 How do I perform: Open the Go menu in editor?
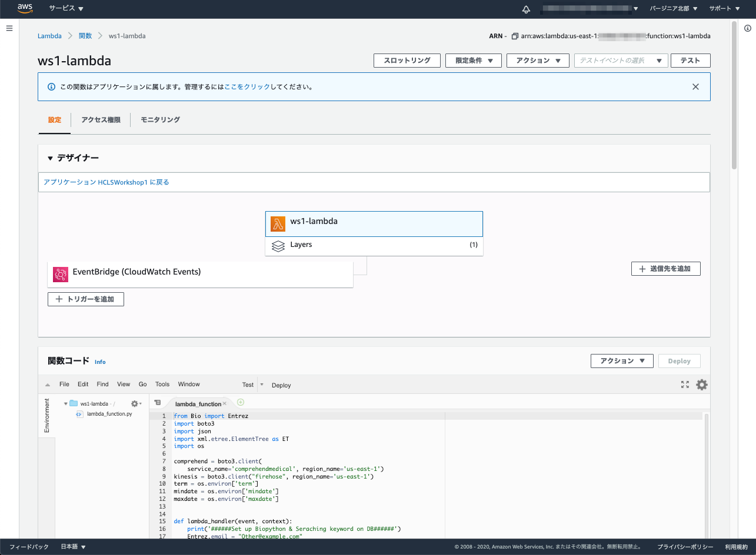142,385
